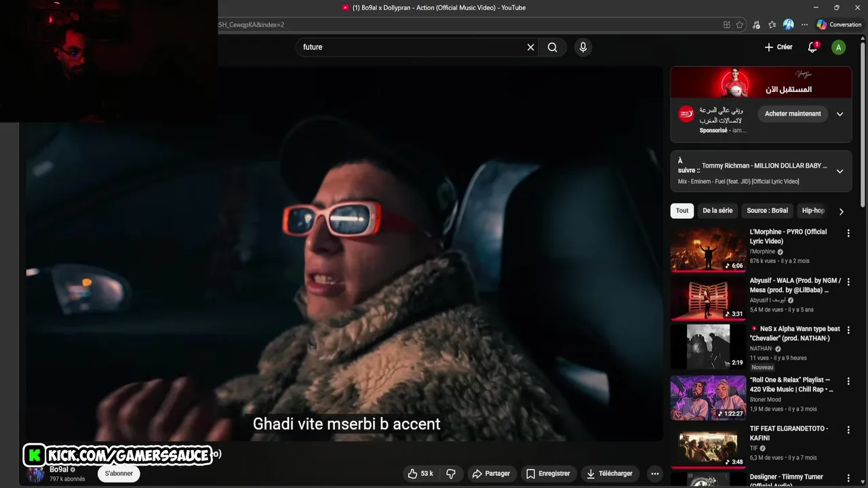Image resolution: width=868 pixels, height=488 pixels.
Task: Open the Stoner Mood channel name
Action: click(x=765, y=400)
